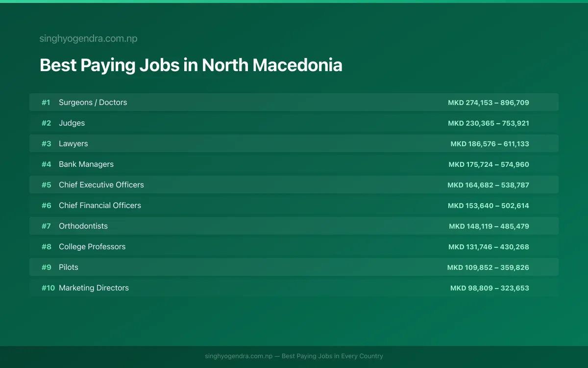This screenshot has height=368, width=588.
Task: Click the title Best Paying Jobs in North Macedonia
Action: click(191, 65)
